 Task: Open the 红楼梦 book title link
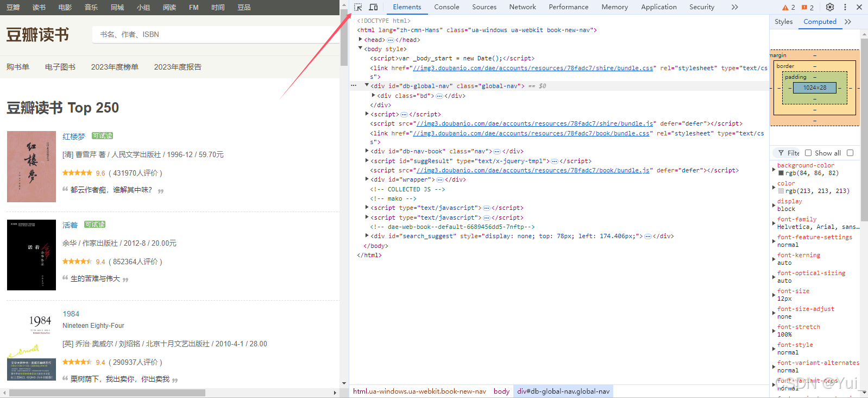click(x=74, y=136)
